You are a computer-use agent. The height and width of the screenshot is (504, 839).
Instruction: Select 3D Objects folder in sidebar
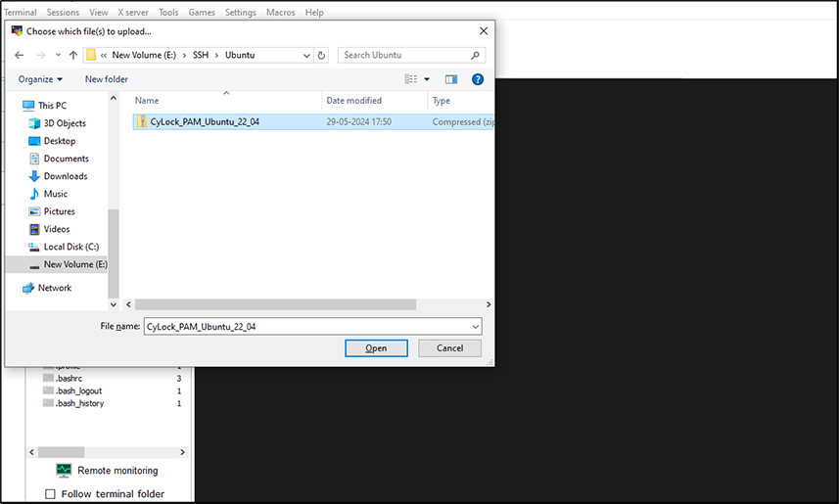(x=65, y=123)
